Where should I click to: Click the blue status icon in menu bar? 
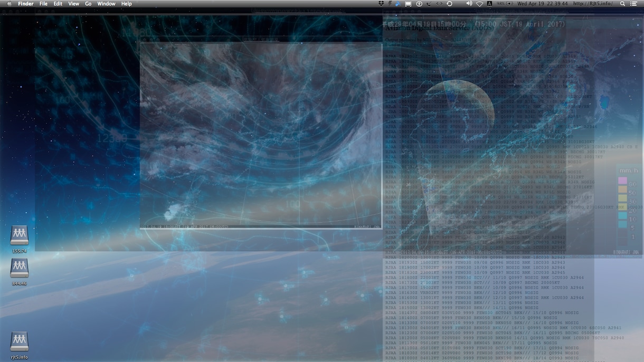397,4
